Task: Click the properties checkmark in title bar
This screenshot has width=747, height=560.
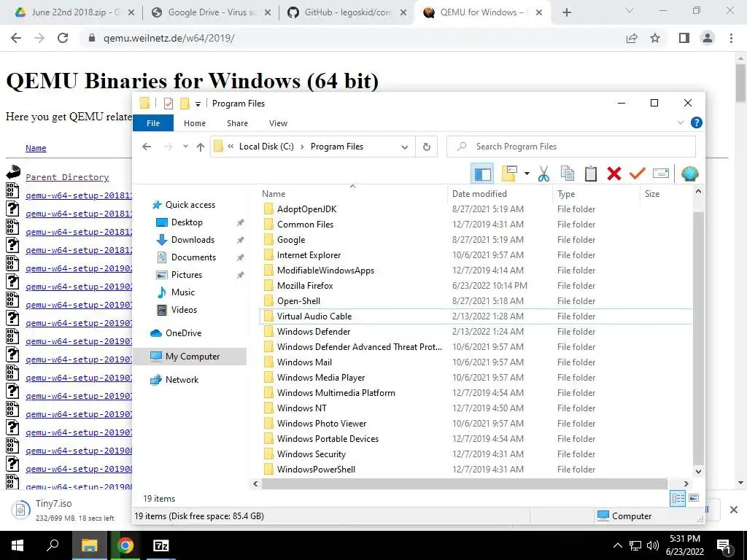Action: (x=169, y=104)
